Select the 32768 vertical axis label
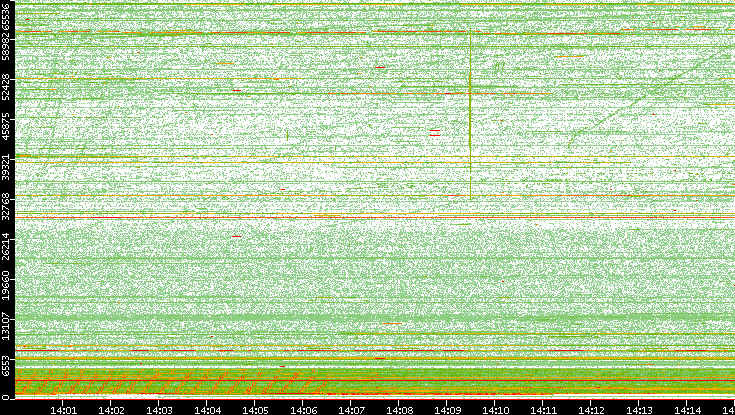This screenshot has width=735, height=415. [x=7, y=206]
